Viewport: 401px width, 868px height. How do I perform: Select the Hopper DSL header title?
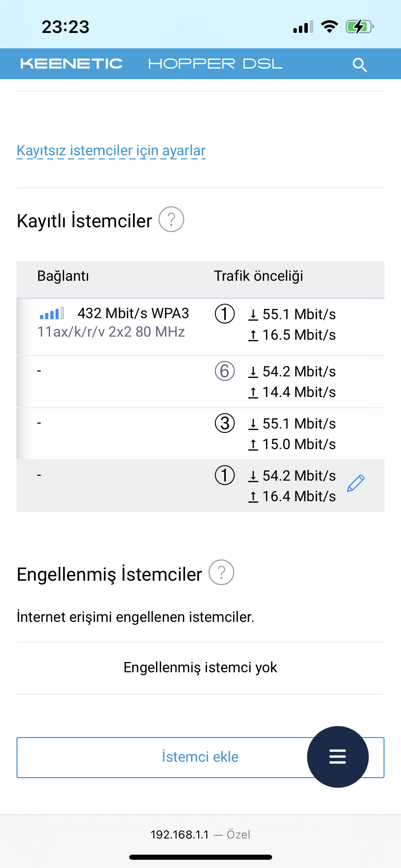tap(215, 64)
